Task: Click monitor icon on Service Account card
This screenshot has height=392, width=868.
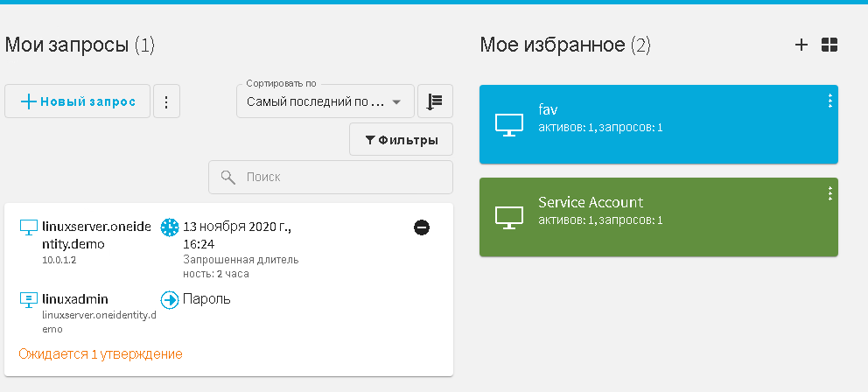Action: tap(509, 216)
